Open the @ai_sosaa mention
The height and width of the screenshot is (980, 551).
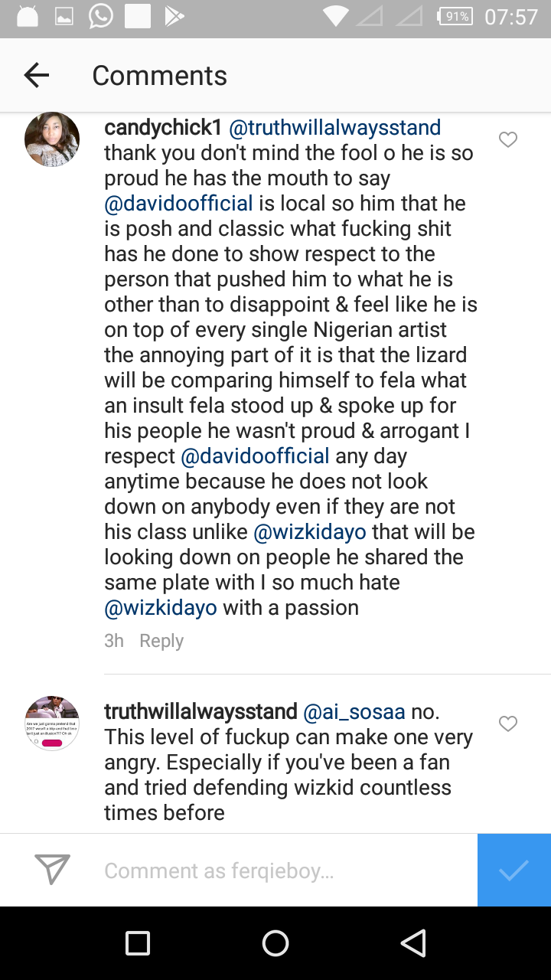354,712
